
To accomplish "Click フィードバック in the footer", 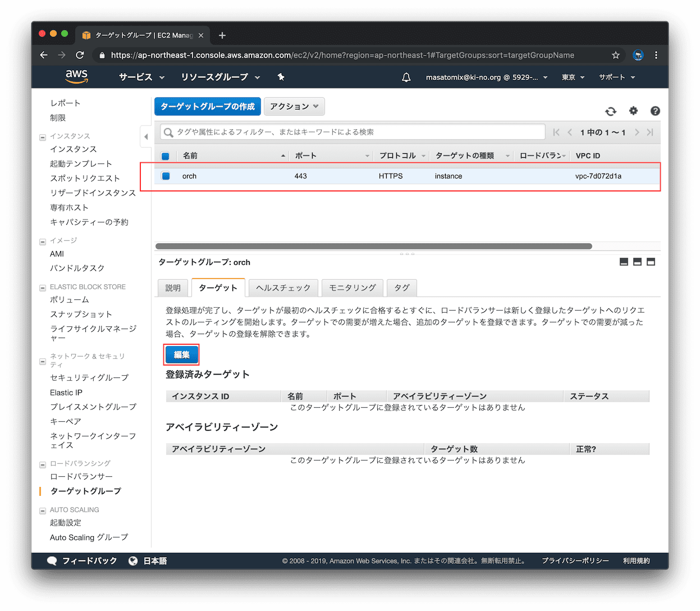I will tap(90, 560).
